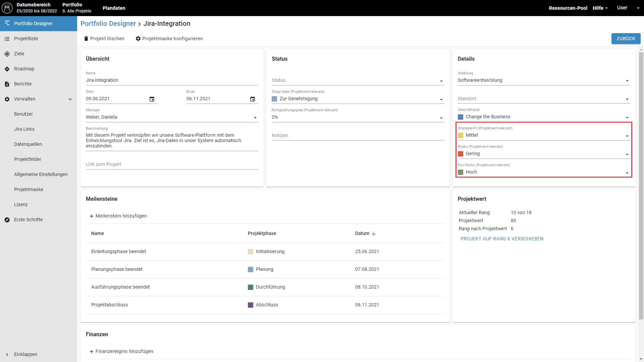The image size is (644, 362).
Task: Sort by the Datum arrow icon
Action: 374,233
